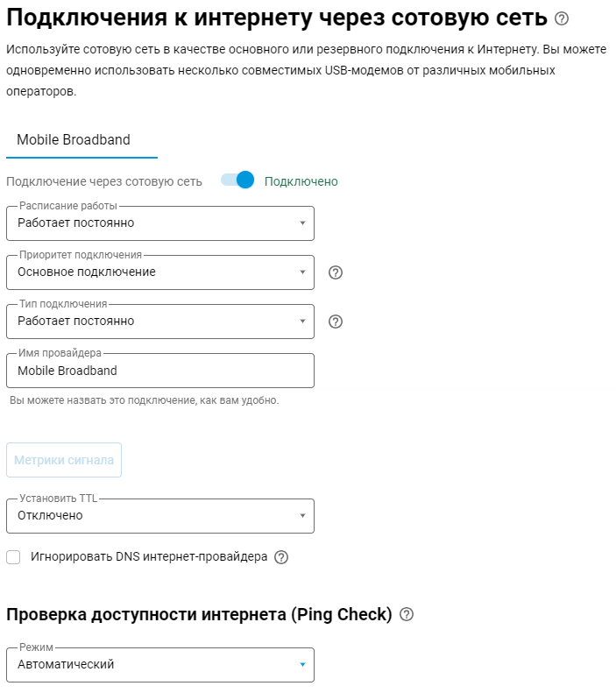Open the Приоритет подключения dropdown

tap(160, 272)
